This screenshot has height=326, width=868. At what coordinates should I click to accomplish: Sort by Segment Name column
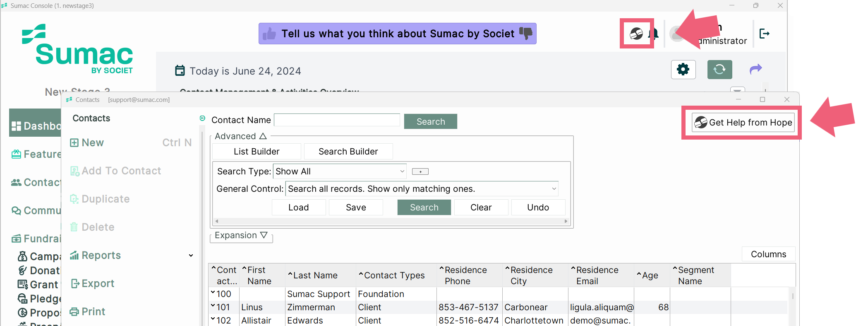click(x=700, y=275)
